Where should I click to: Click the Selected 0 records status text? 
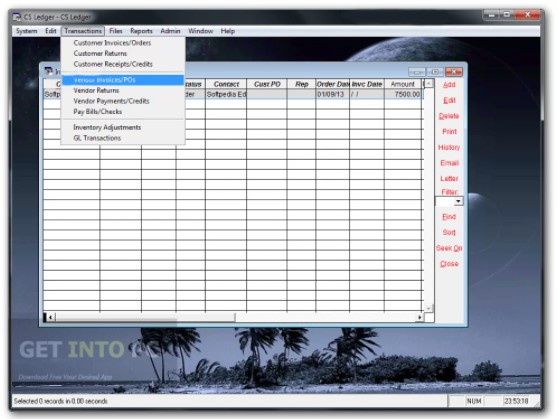(60, 401)
